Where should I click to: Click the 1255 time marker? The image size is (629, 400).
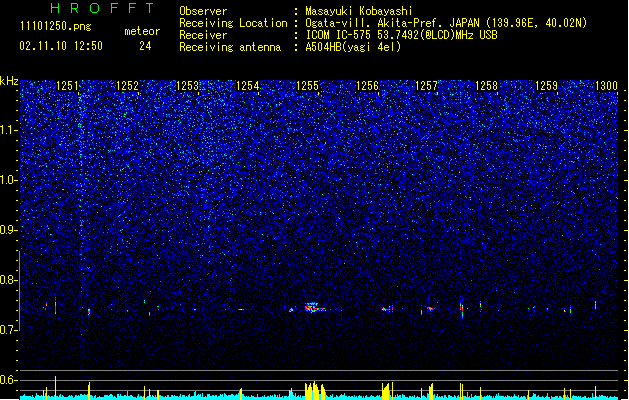pyautogui.click(x=307, y=86)
